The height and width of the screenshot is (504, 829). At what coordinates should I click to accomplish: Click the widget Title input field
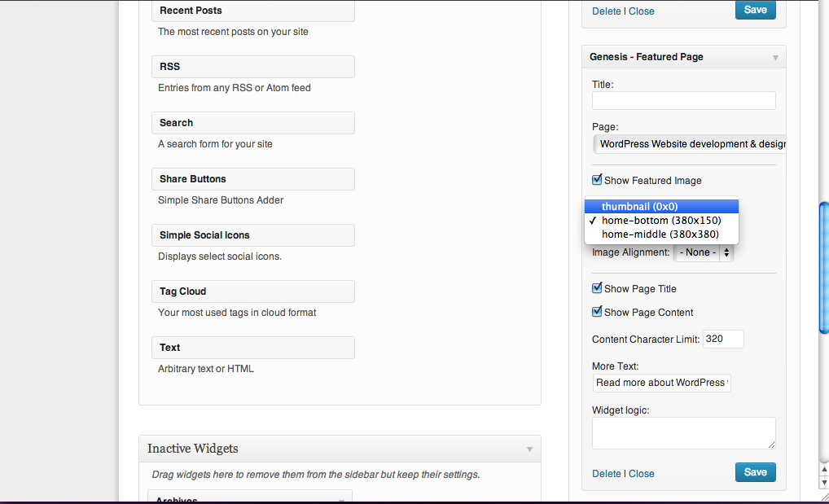coord(683,101)
